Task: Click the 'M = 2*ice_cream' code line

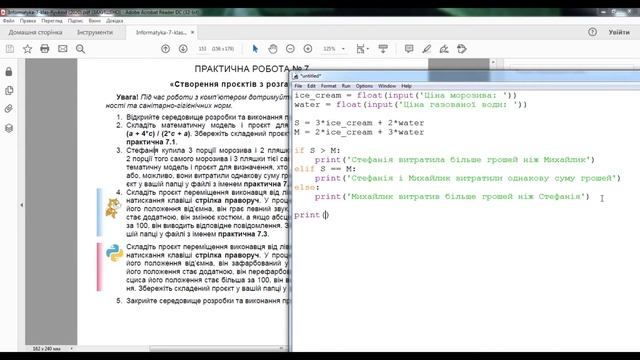Action: [359, 132]
